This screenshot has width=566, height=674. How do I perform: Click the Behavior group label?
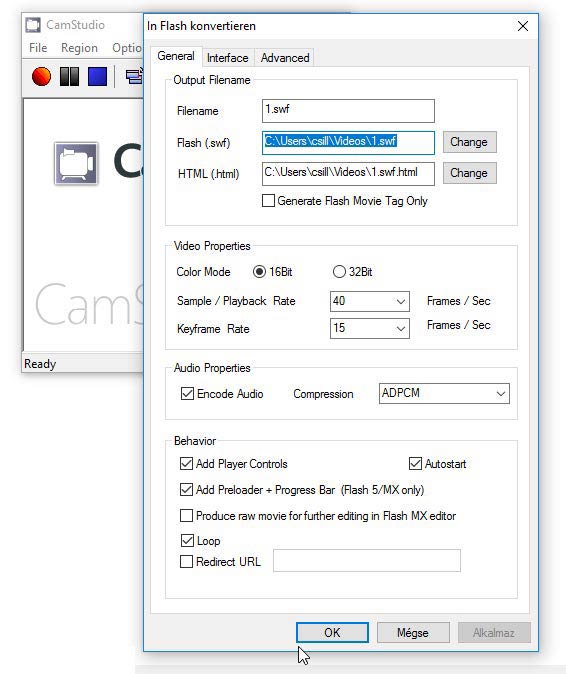pyautogui.click(x=195, y=441)
